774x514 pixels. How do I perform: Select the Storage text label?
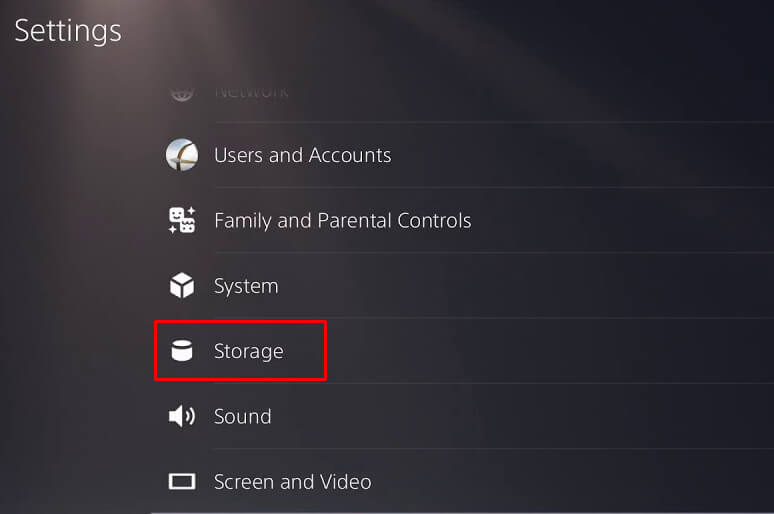point(248,351)
